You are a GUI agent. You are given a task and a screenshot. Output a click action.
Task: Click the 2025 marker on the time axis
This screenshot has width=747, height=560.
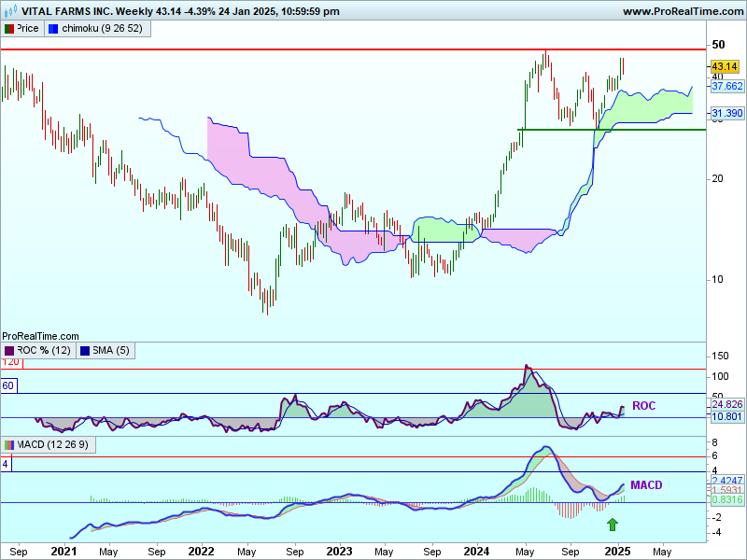[614, 551]
